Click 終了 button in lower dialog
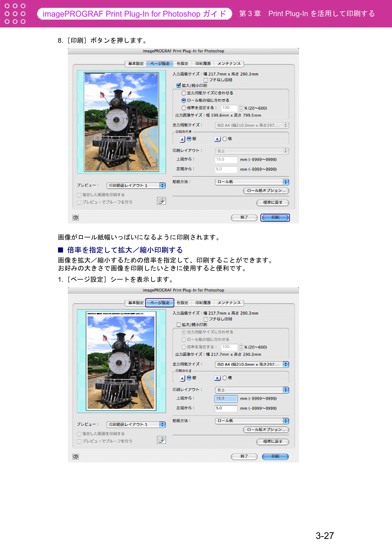 tap(244, 456)
